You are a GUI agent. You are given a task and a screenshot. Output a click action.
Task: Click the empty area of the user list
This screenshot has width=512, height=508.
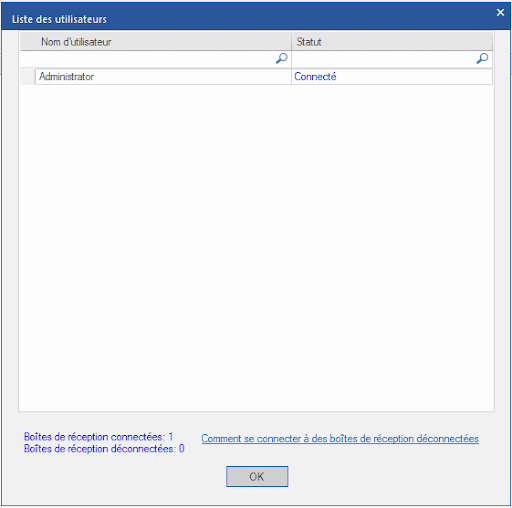[256, 247]
